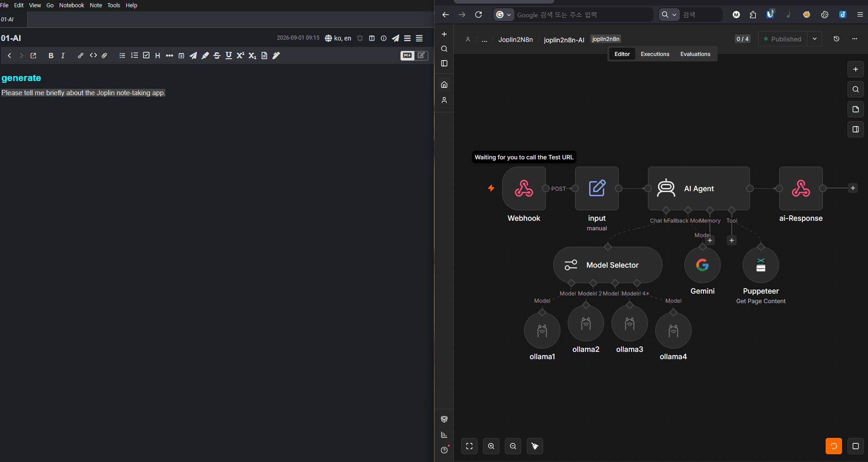Toggle italic formatting in Joplin toolbar
The height and width of the screenshot is (462, 868).
63,56
